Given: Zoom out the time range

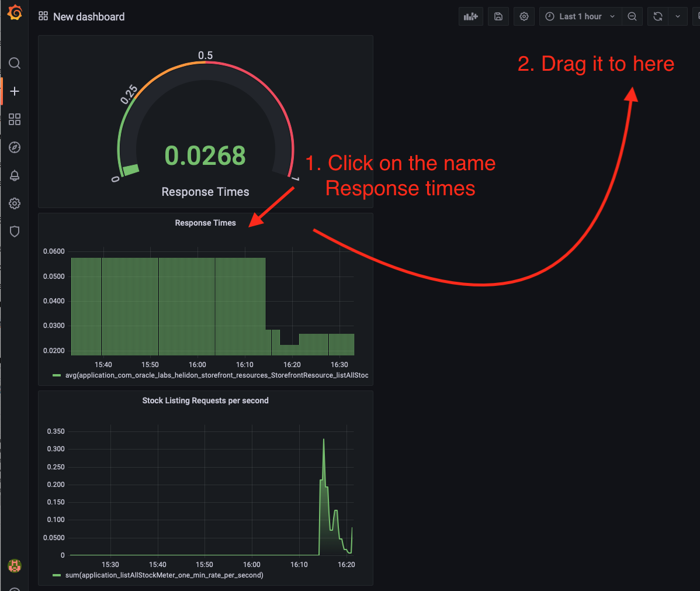Looking at the screenshot, I should pyautogui.click(x=632, y=16).
